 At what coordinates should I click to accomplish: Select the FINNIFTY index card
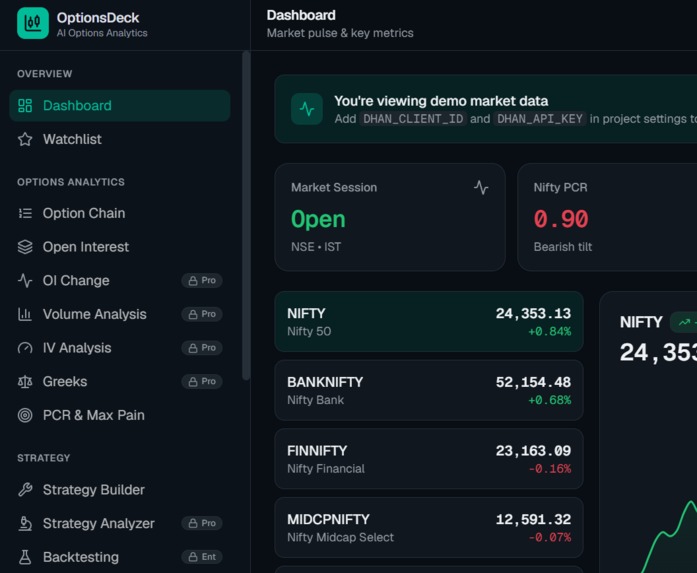[x=429, y=459]
